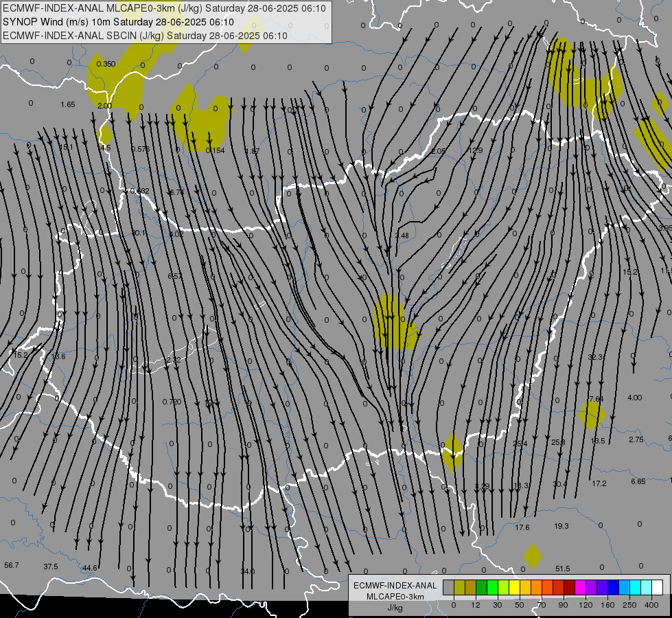Click the MLCAPE0-3km title line in header
The image size is (672, 618).
pos(164,8)
